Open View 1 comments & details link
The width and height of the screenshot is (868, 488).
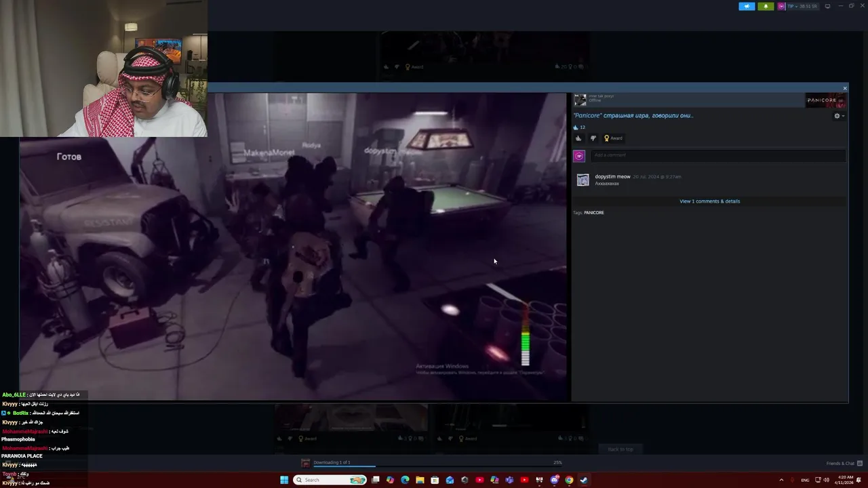[x=709, y=201]
